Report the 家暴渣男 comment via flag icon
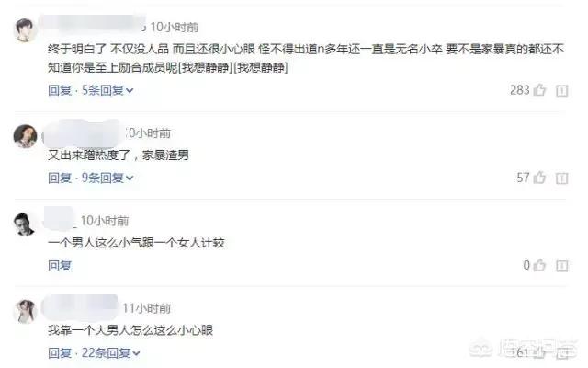The width and height of the screenshot is (588, 368). click(x=561, y=178)
